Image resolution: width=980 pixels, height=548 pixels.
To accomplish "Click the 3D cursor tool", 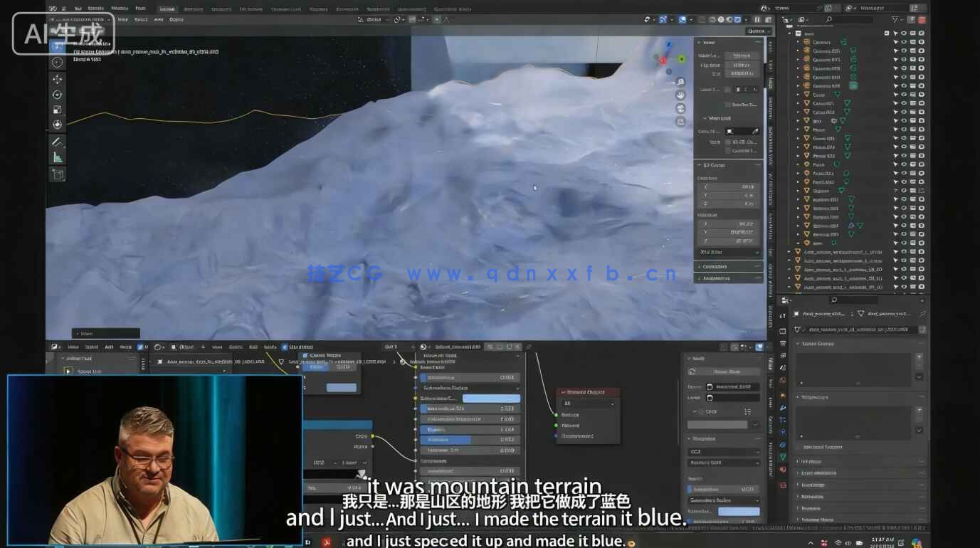I will 57,62.
